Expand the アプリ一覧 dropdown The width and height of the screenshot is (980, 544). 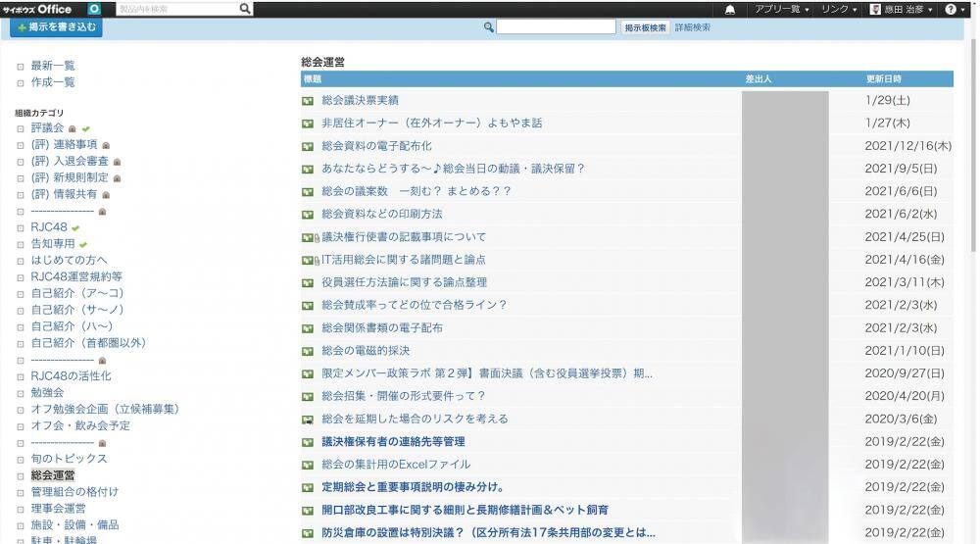pos(781,10)
